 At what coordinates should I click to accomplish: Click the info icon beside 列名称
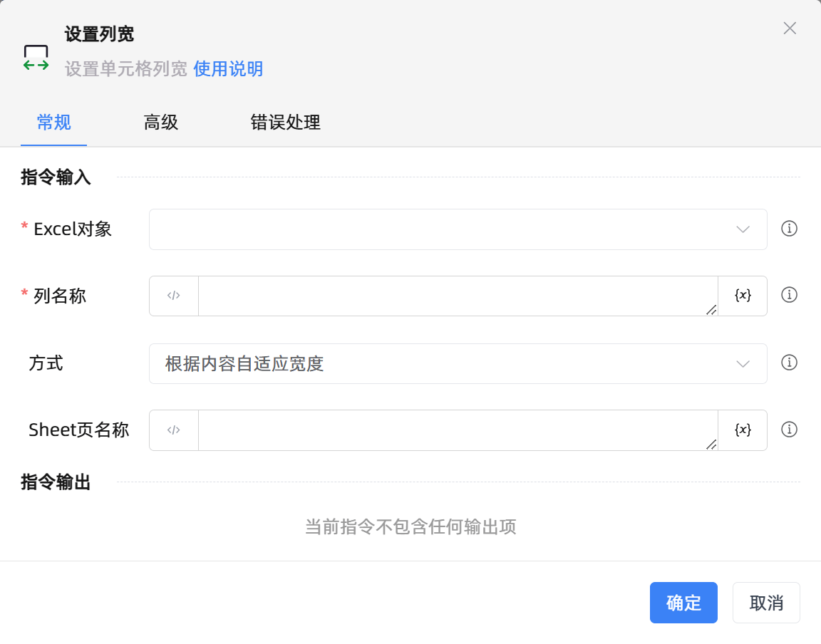(789, 296)
